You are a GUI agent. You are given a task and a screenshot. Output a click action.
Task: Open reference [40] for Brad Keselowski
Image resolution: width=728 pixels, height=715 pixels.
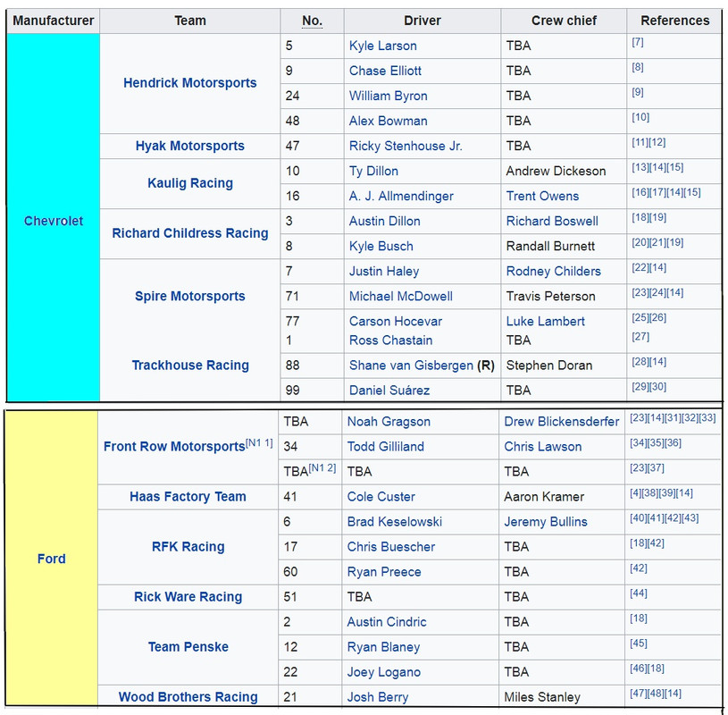pos(639,518)
